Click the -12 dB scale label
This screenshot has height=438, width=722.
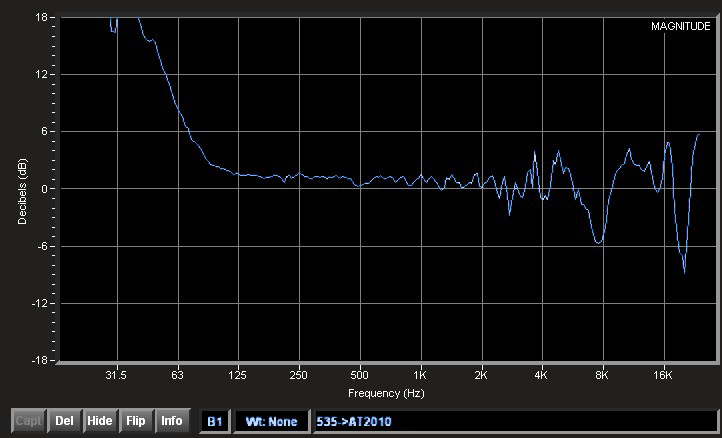pyautogui.click(x=39, y=304)
